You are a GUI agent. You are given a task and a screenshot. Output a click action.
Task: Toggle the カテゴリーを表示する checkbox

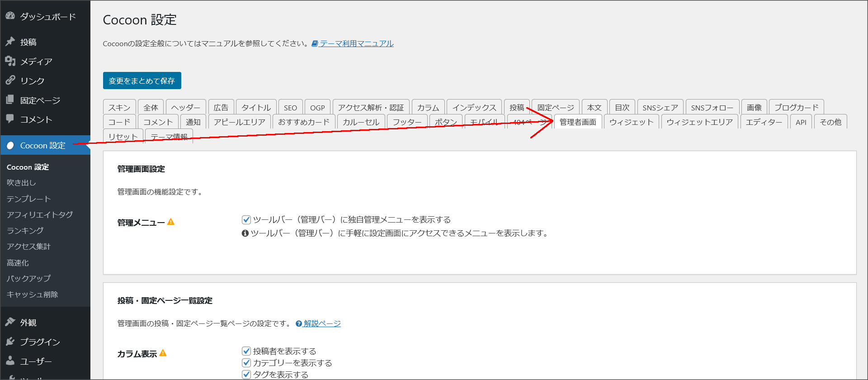pos(246,363)
